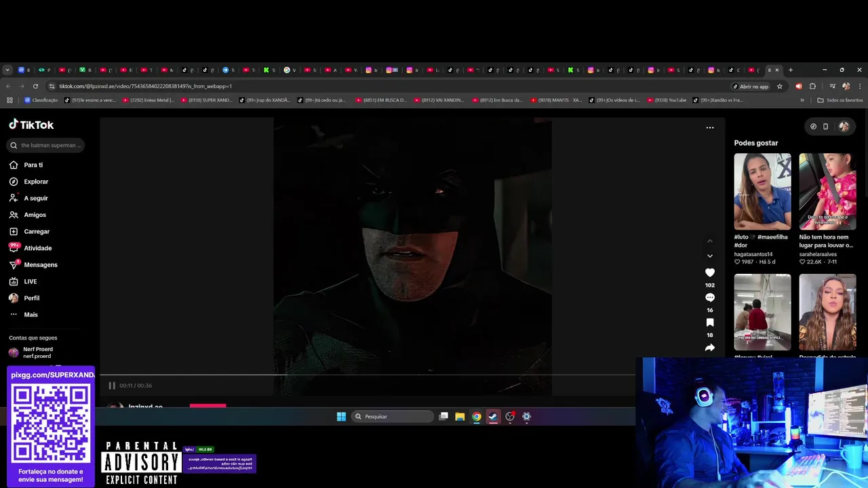Click the TikTok search field

point(46,145)
